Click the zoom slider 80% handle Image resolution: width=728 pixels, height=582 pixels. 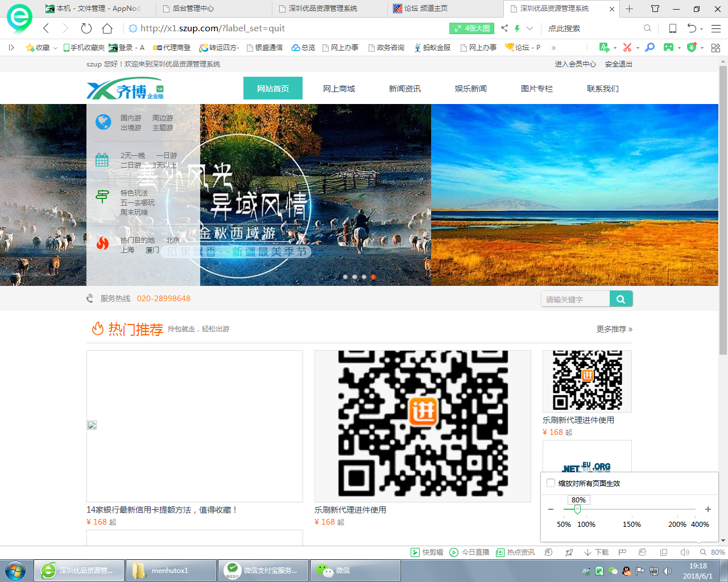click(577, 509)
